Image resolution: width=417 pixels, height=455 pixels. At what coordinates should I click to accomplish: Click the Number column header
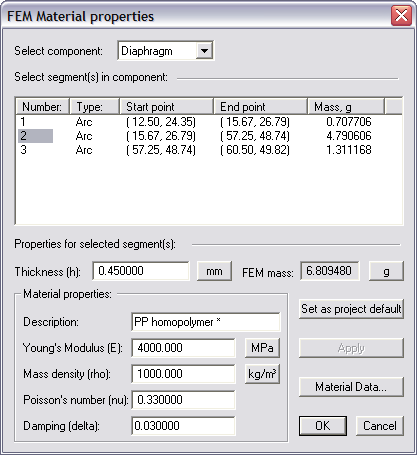pos(43,107)
